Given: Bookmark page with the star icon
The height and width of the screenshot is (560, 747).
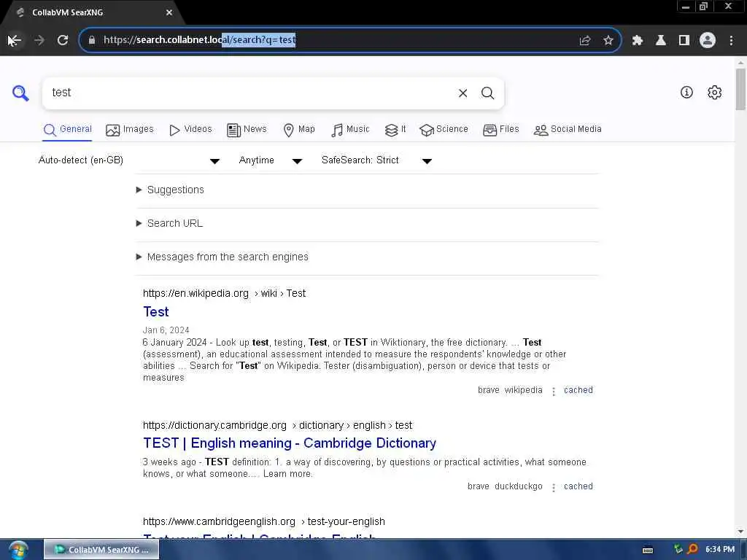Looking at the screenshot, I should point(608,41).
